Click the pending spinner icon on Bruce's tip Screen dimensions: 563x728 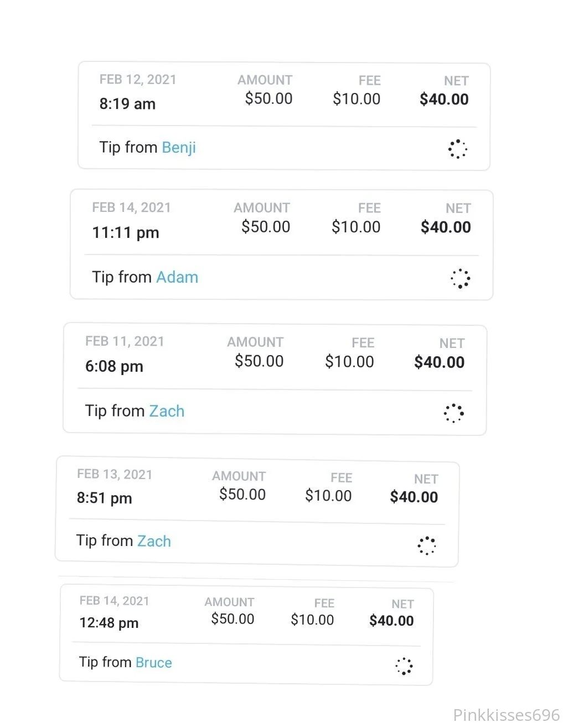pyautogui.click(x=404, y=665)
